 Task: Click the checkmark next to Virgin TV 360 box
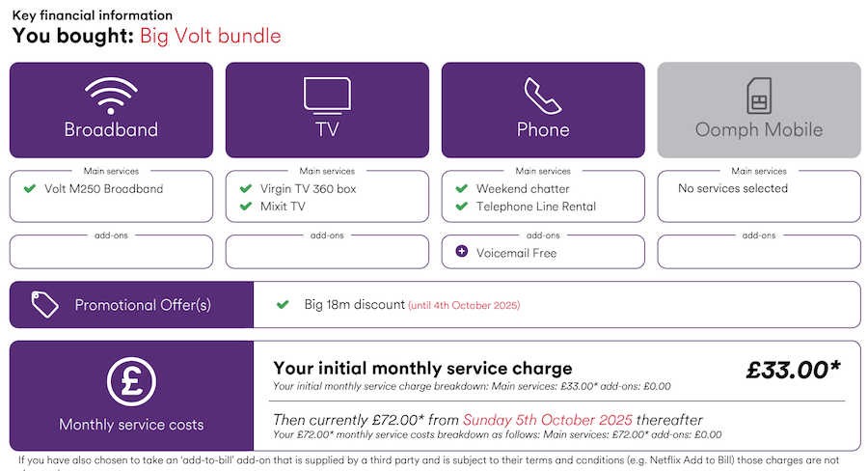coord(246,188)
